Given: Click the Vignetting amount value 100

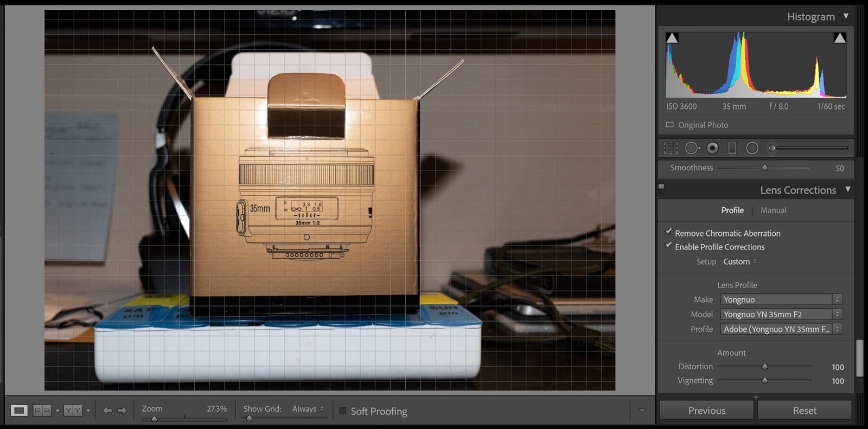Looking at the screenshot, I should coord(838,381).
